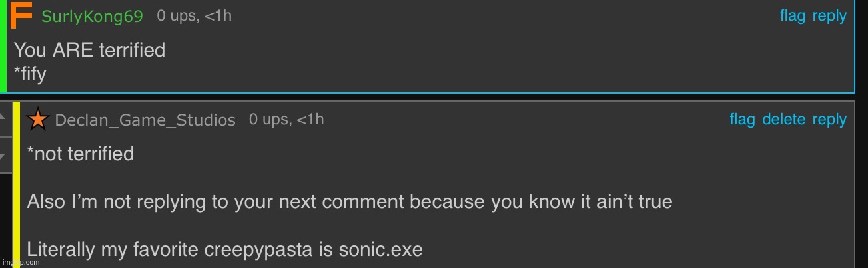The height and width of the screenshot is (268, 868).
Task: Click the line starting "Also I'm not replying"
Action: (x=349, y=201)
